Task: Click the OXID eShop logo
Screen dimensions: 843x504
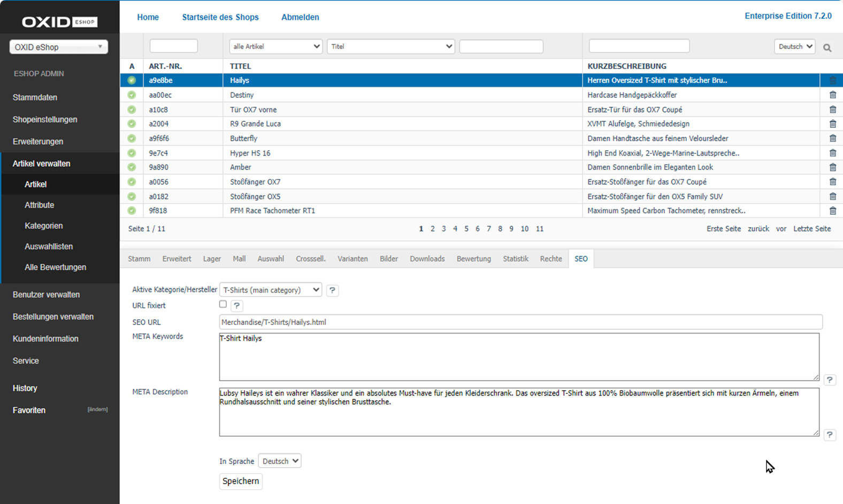Action: point(59,22)
